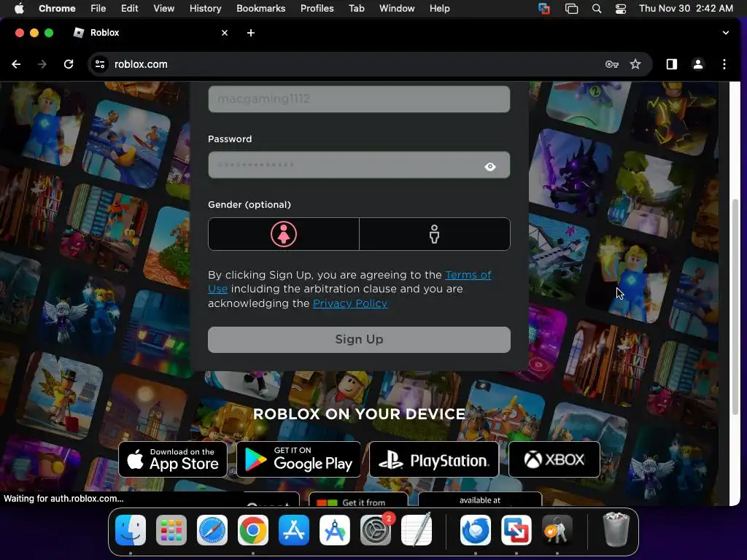Open Launchpad from the Dock
747x560 pixels.
pyautogui.click(x=171, y=530)
